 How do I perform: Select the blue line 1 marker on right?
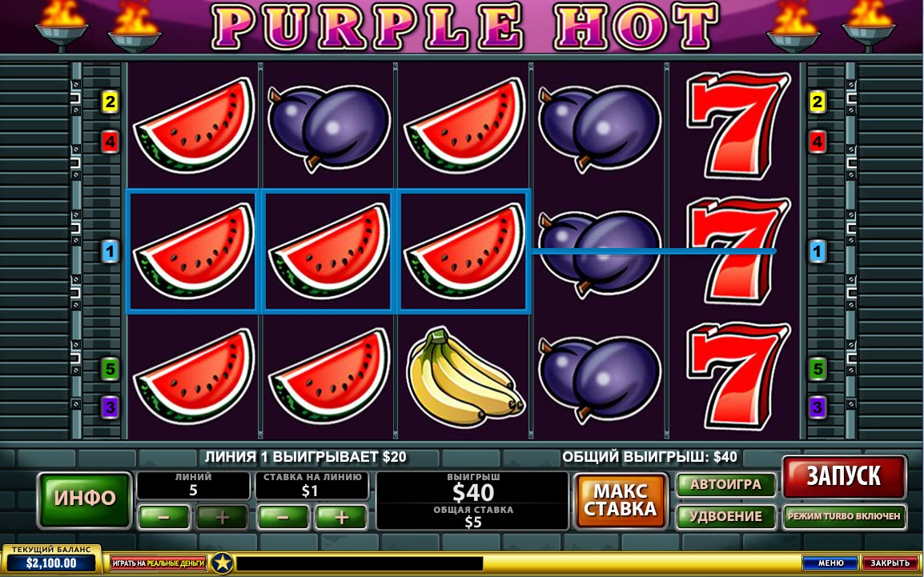coord(817,252)
